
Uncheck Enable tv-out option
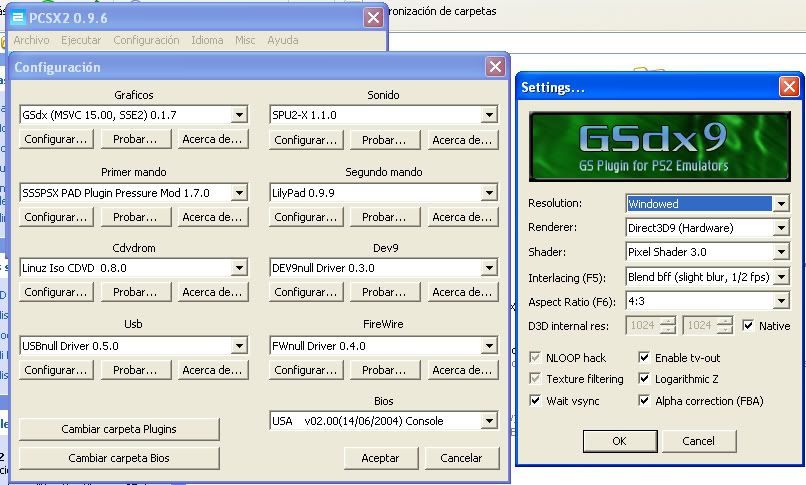[x=644, y=357]
